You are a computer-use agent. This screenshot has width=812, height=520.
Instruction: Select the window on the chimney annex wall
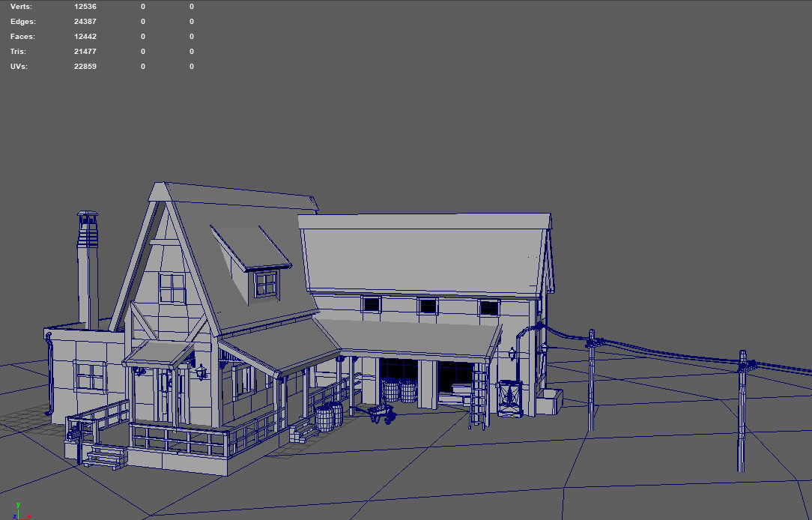point(91,376)
